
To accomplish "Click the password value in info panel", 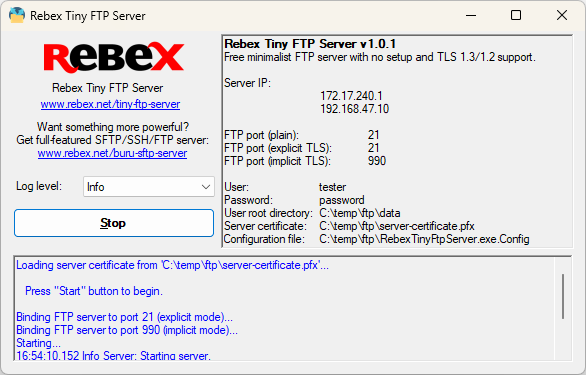I will (x=342, y=200).
